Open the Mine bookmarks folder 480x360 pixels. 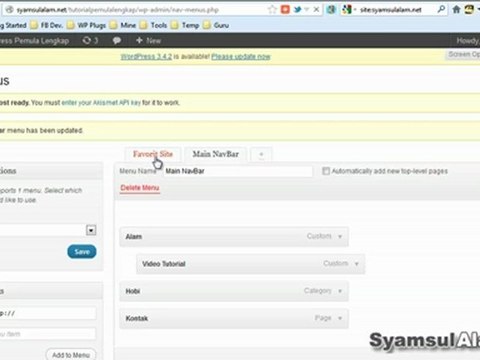point(123,25)
